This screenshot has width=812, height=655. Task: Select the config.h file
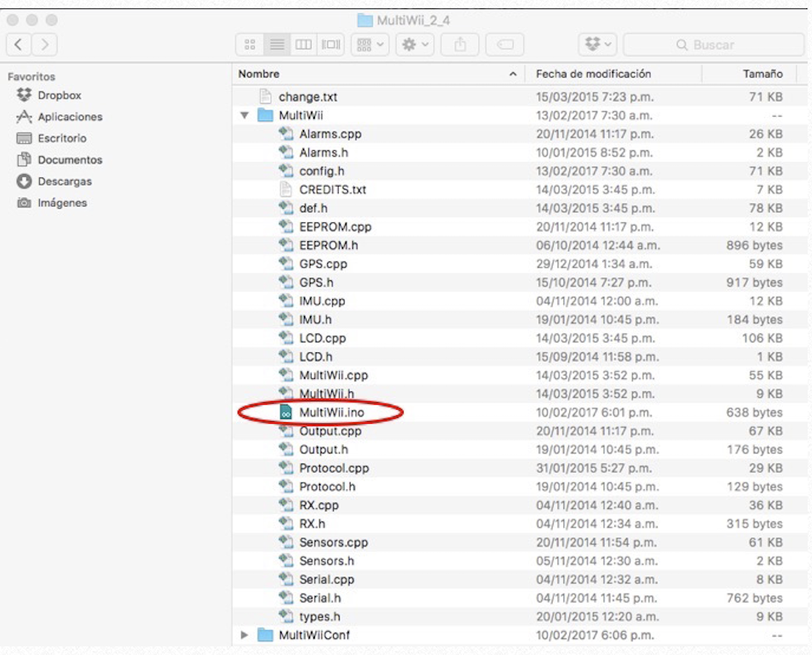(x=321, y=171)
